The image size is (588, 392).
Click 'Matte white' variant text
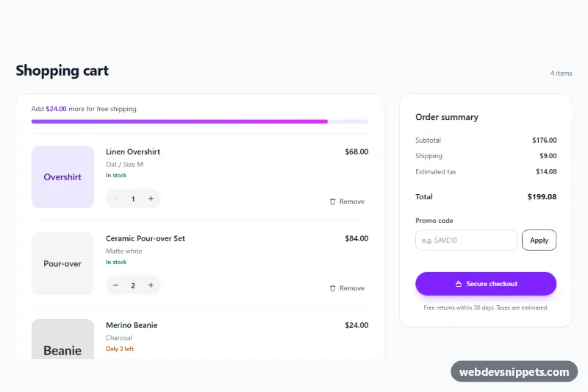(x=123, y=251)
